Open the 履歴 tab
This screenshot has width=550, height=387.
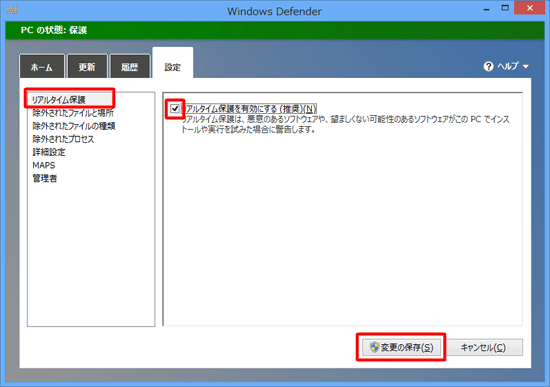(x=130, y=66)
